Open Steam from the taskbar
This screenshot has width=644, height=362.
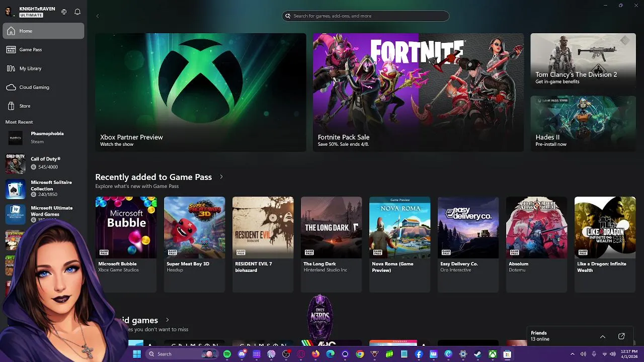pyautogui.click(x=477, y=354)
